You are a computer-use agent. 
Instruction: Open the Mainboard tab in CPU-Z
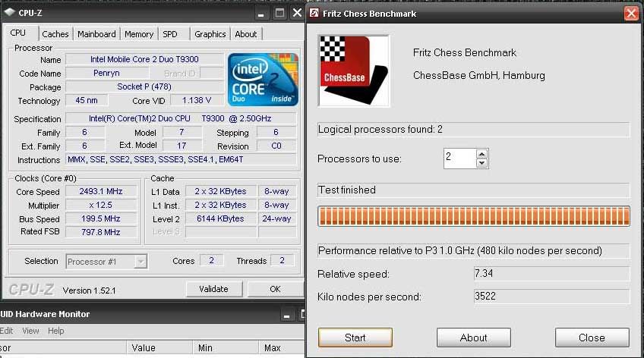coord(96,34)
